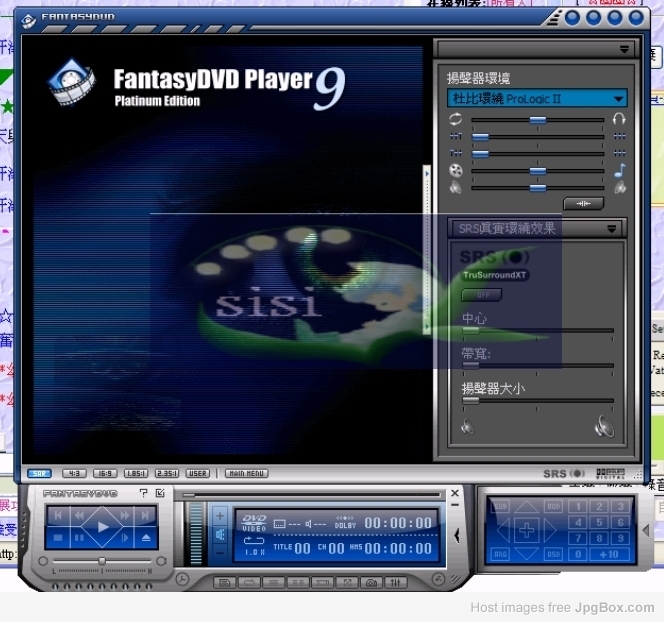Capture a snapshot with the camera icon

(x=371, y=583)
